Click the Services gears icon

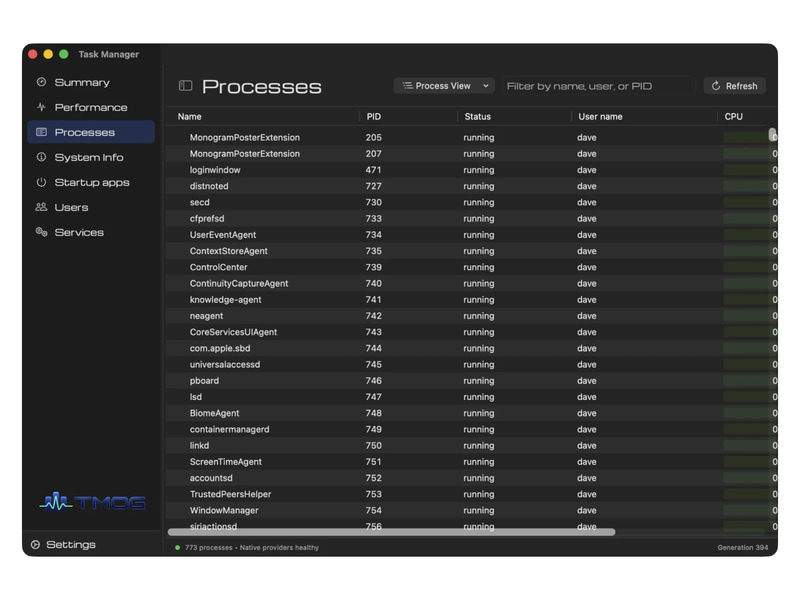[x=41, y=232]
